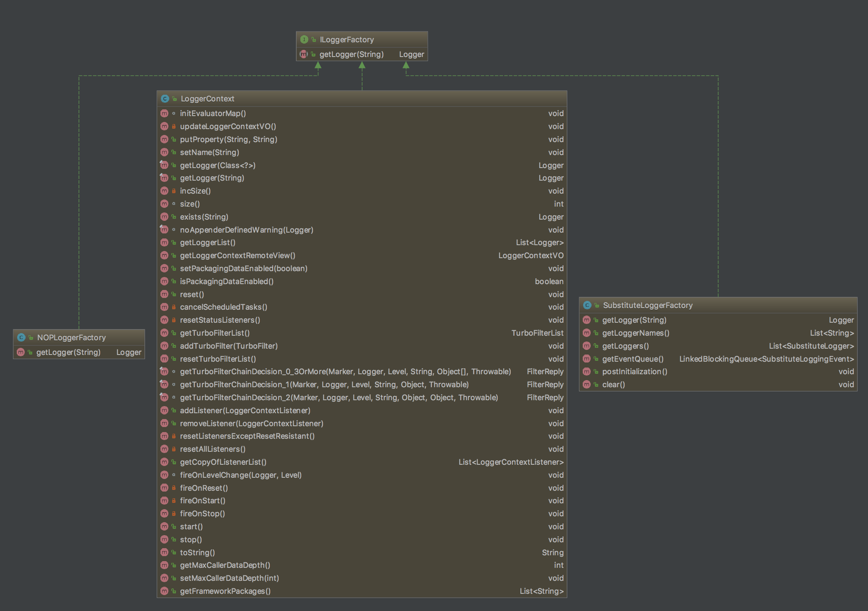Screen dimensions: 868x611
Task: Click the removeListener(LoggerContextListener) method
Action: point(252,423)
